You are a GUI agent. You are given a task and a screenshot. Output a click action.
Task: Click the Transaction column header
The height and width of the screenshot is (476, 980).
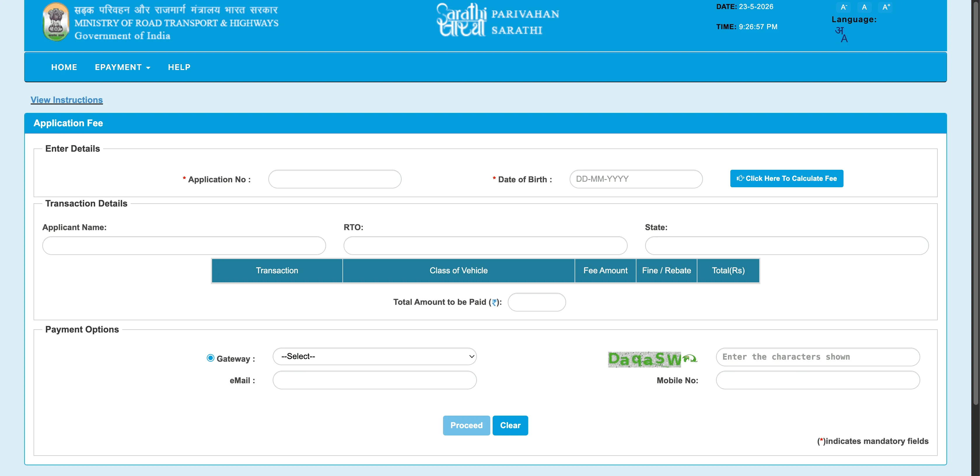tap(277, 271)
